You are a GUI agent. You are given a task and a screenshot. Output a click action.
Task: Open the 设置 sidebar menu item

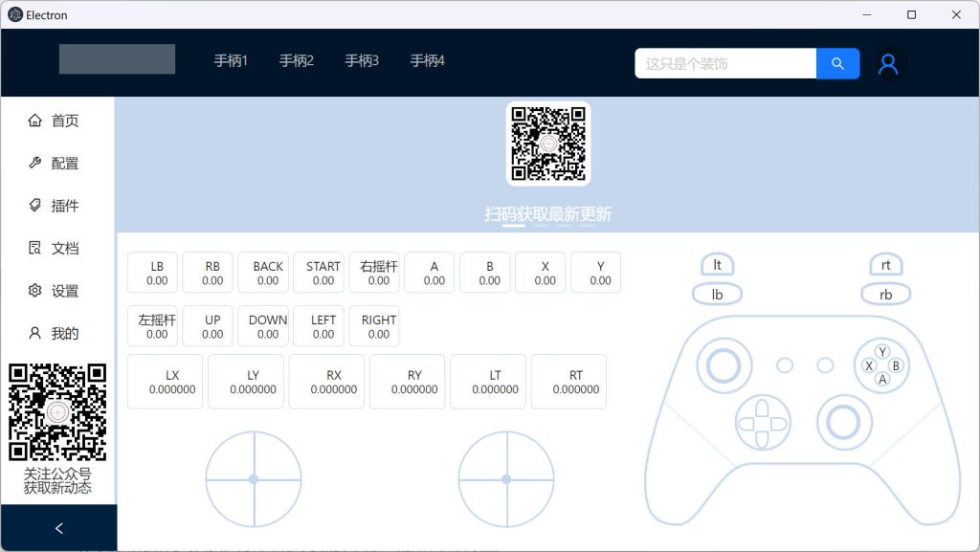click(57, 291)
